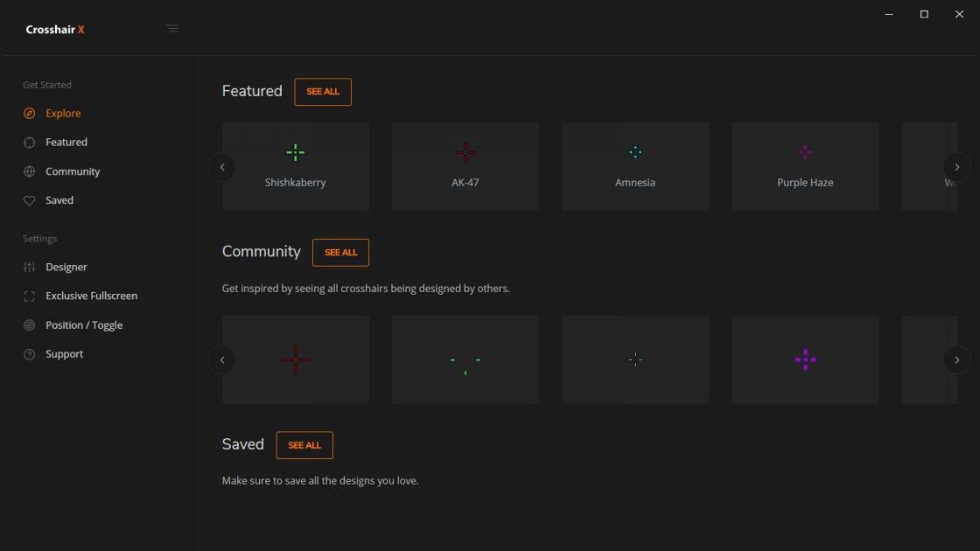Click the Community section heading

[x=262, y=251]
